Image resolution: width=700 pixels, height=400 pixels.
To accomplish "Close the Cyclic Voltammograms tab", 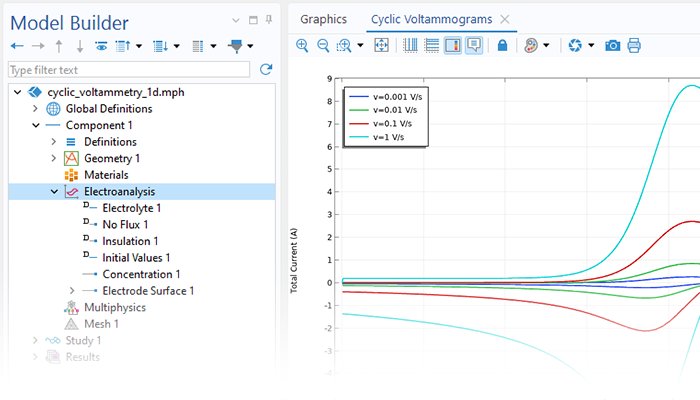I will (x=505, y=19).
